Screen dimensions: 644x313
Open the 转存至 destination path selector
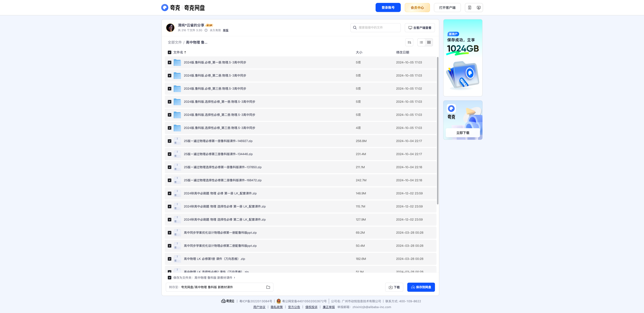click(219, 287)
